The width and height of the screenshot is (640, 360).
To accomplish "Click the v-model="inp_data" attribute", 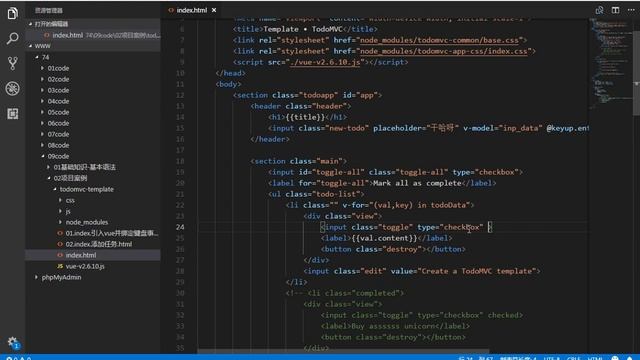I will click(502, 128).
